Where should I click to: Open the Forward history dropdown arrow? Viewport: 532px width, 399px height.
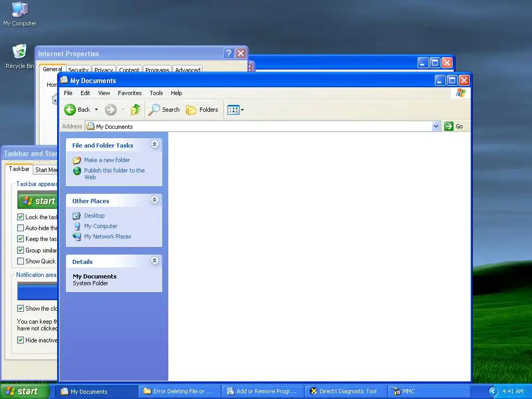[123, 110]
